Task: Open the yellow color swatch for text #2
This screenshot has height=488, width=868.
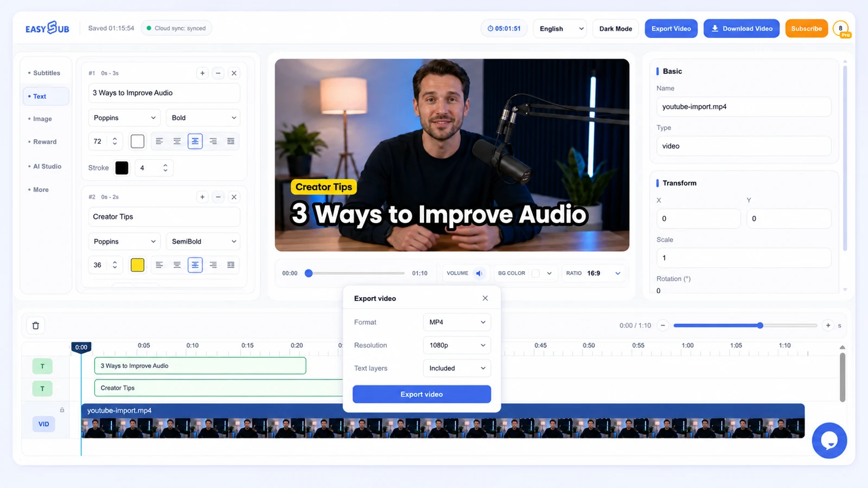Action: pos(138,265)
